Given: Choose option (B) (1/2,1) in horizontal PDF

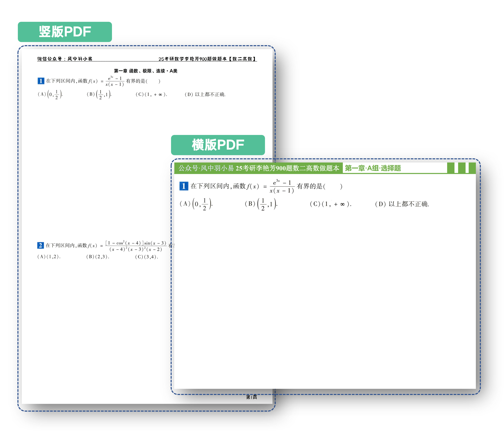Looking at the screenshot, I should (261, 204).
